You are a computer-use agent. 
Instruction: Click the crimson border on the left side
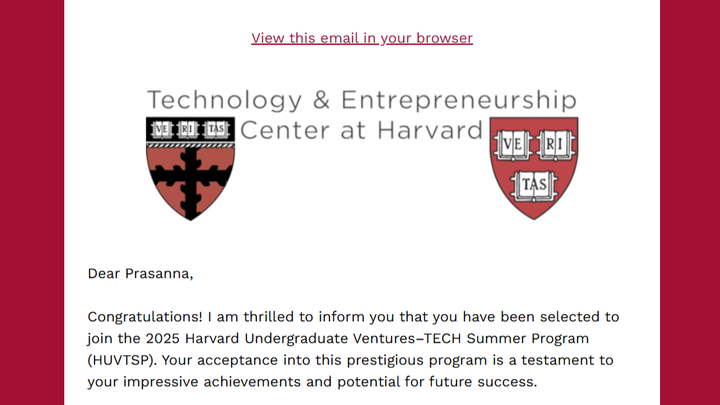(32, 202)
